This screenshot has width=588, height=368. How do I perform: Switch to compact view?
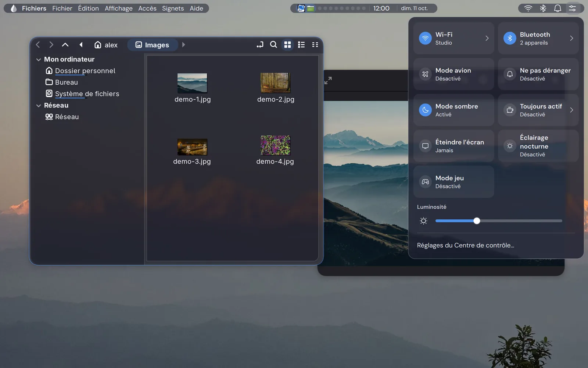[x=315, y=45]
